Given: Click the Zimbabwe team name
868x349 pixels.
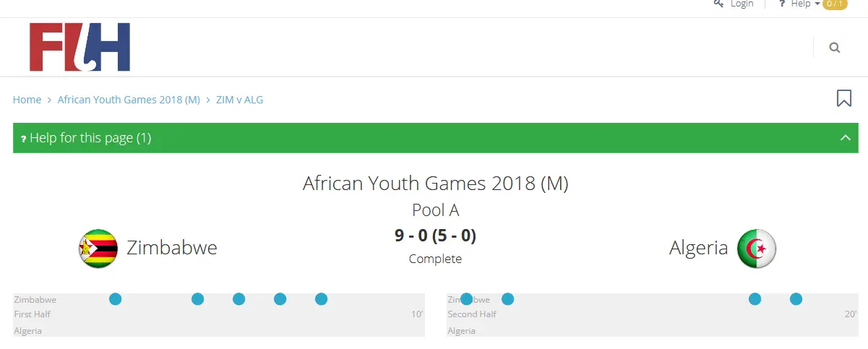Looking at the screenshot, I should click(x=172, y=248).
